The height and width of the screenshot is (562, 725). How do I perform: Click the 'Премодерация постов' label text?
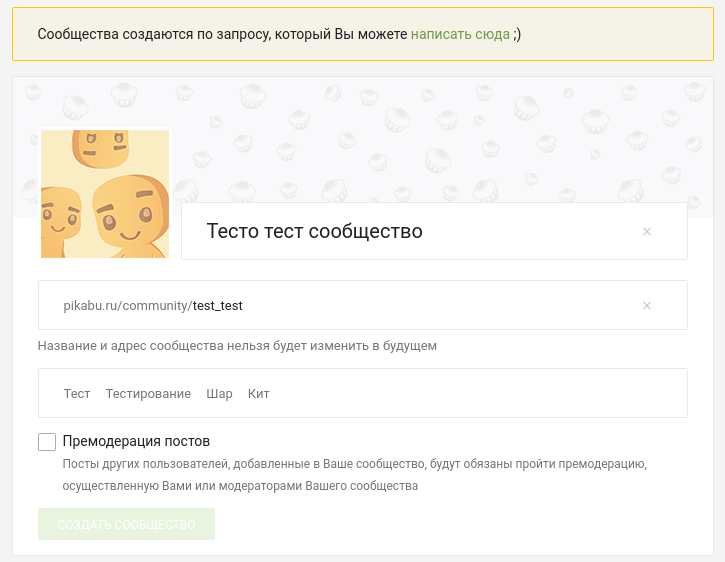(x=136, y=441)
